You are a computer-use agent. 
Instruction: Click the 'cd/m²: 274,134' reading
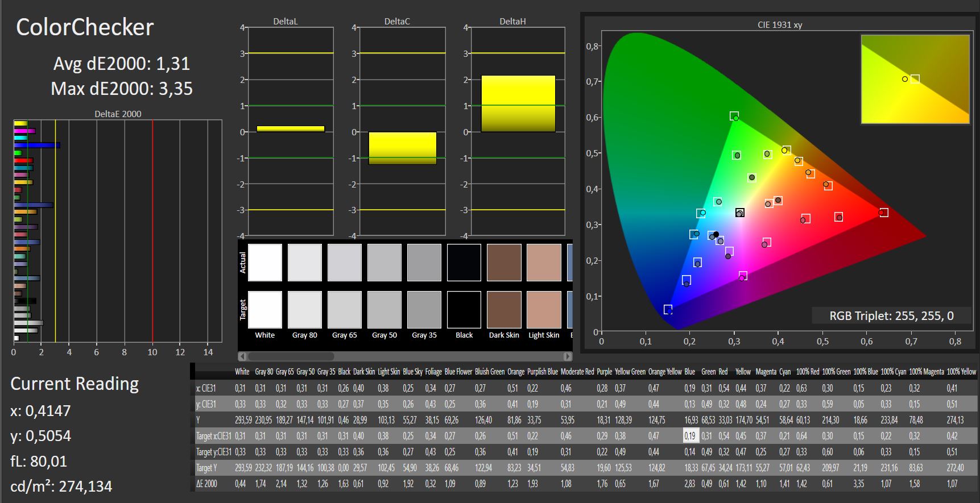pos(61,487)
